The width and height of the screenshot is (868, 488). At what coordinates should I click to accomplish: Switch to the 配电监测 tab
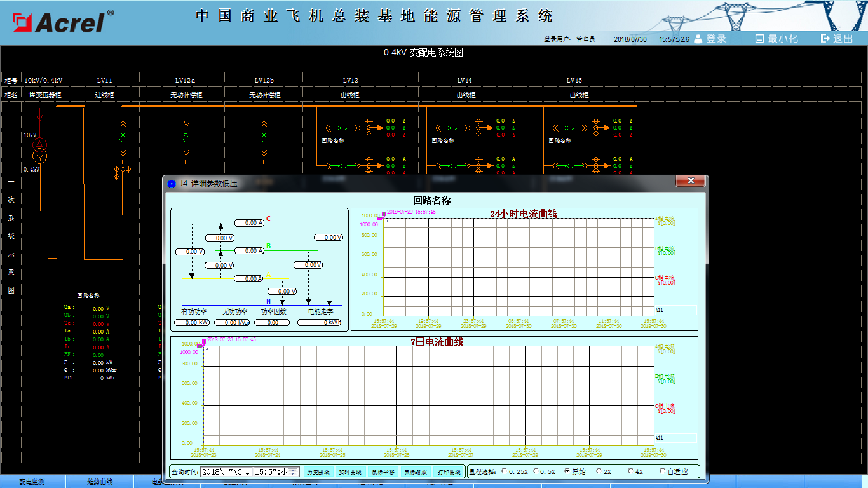[x=32, y=482]
